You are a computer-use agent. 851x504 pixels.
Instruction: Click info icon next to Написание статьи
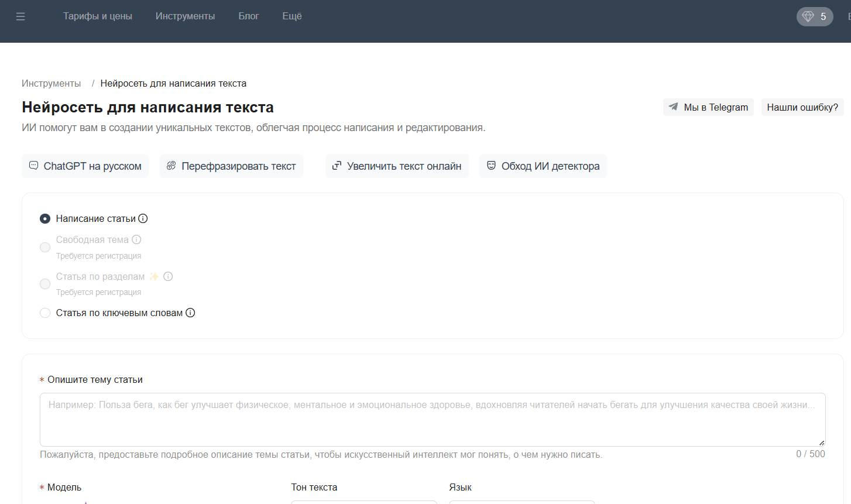[x=143, y=218]
